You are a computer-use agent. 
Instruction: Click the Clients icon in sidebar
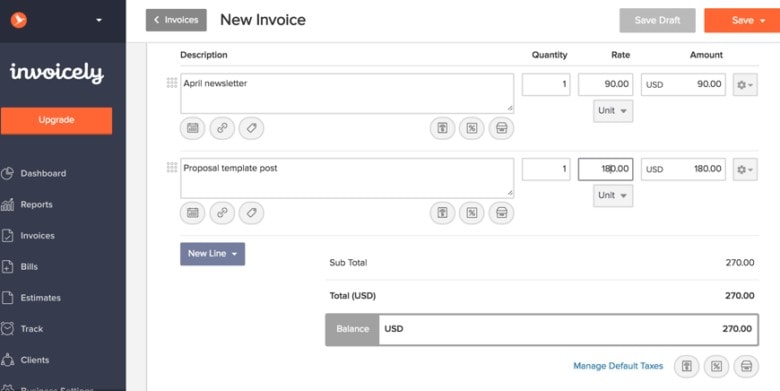[7, 360]
